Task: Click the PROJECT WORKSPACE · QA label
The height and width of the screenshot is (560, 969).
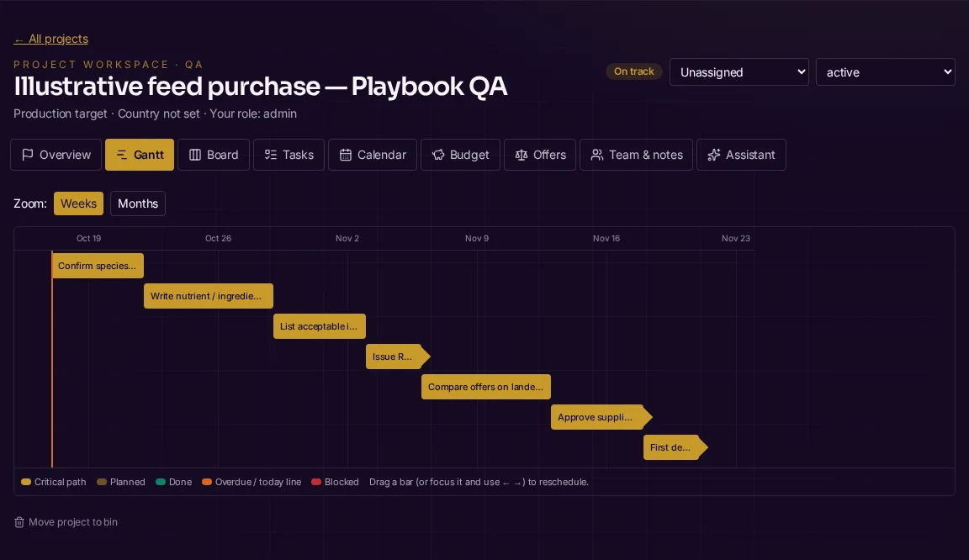Action: point(109,64)
